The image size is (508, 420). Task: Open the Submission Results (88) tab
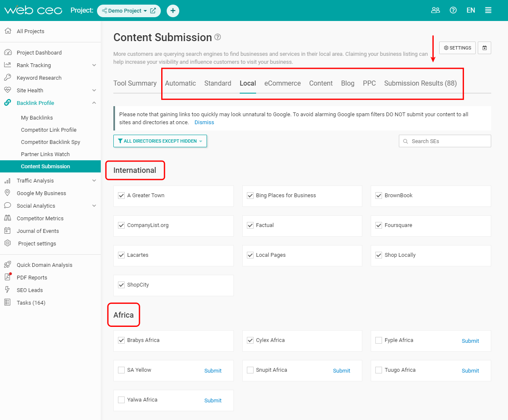420,83
